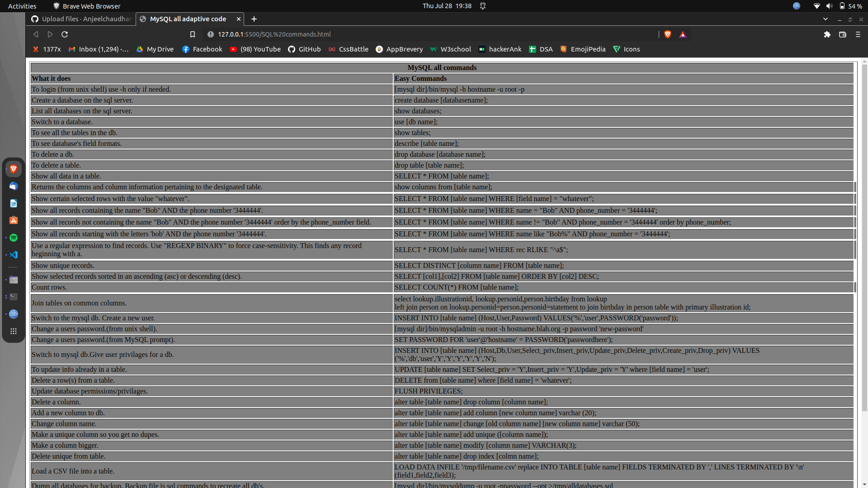Image resolution: width=868 pixels, height=488 pixels.
Task: Open Brave Shields lion icon
Action: click(x=668, y=34)
